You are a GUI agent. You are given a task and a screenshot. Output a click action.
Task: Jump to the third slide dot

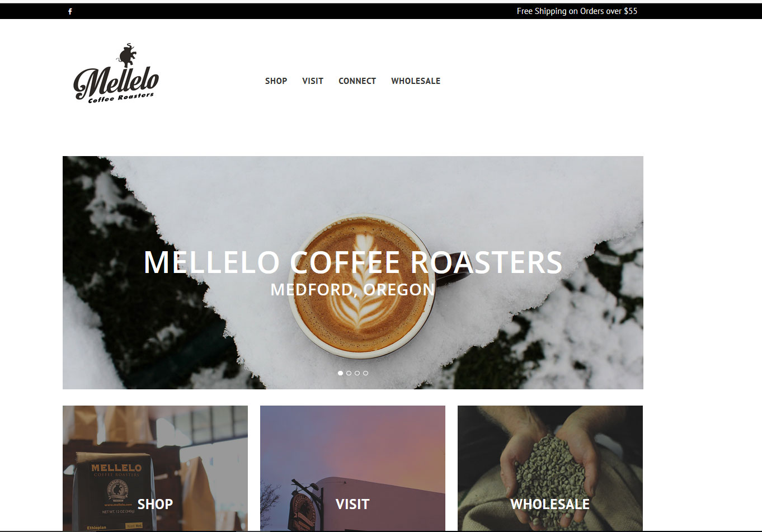tap(357, 373)
